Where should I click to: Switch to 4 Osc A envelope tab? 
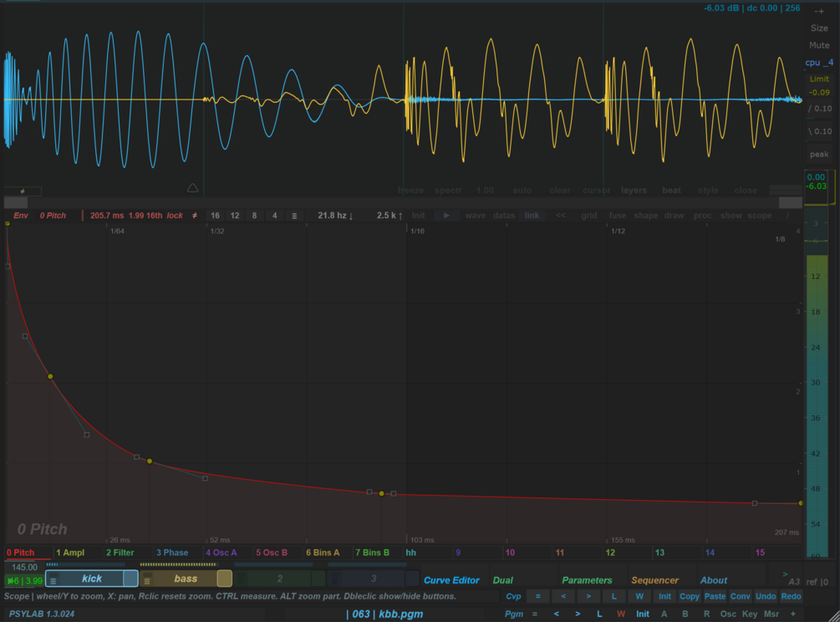pos(221,553)
